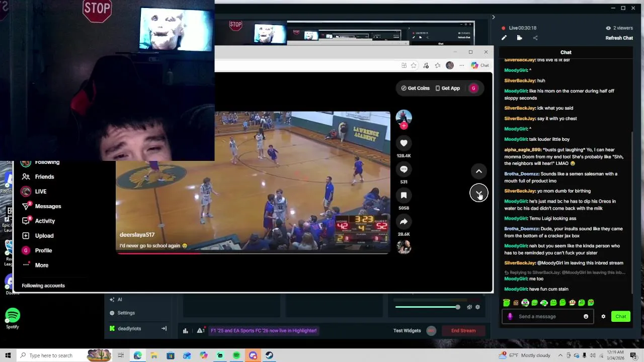Click End Stream button
Viewport: 644px width, 362px height.
pos(463,331)
